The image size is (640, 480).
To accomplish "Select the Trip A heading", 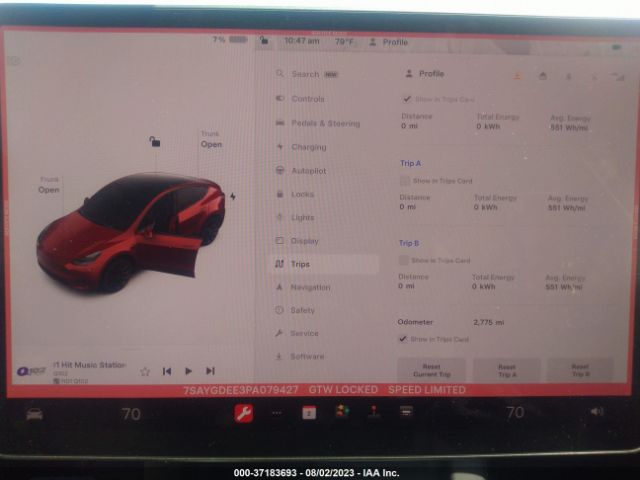I will (x=410, y=163).
